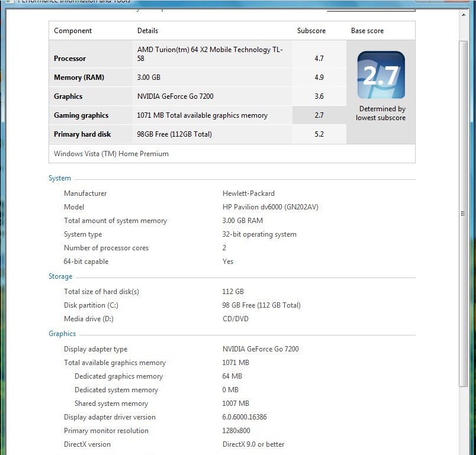Click the 'Manufacturer' label

[85, 193]
